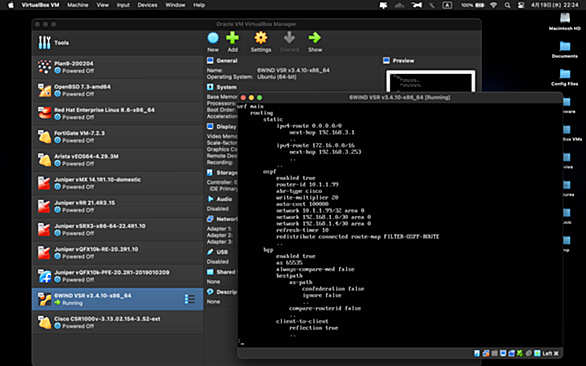Click the Wi-Fi icon in menu bar

click(x=494, y=5)
